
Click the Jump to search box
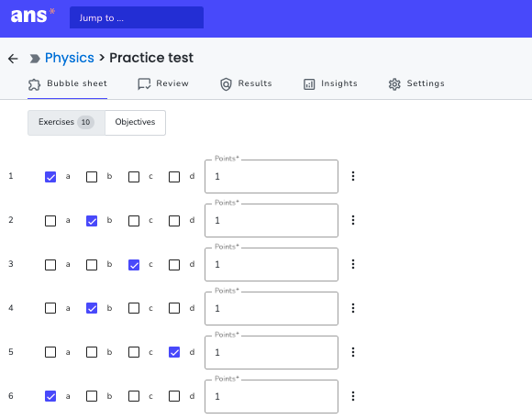(x=137, y=17)
